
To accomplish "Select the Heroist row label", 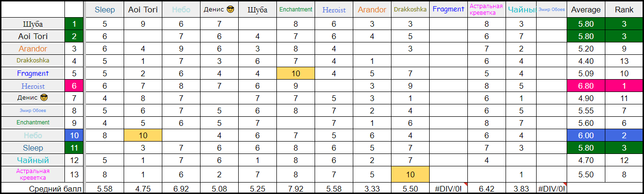I will [x=32, y=86].
